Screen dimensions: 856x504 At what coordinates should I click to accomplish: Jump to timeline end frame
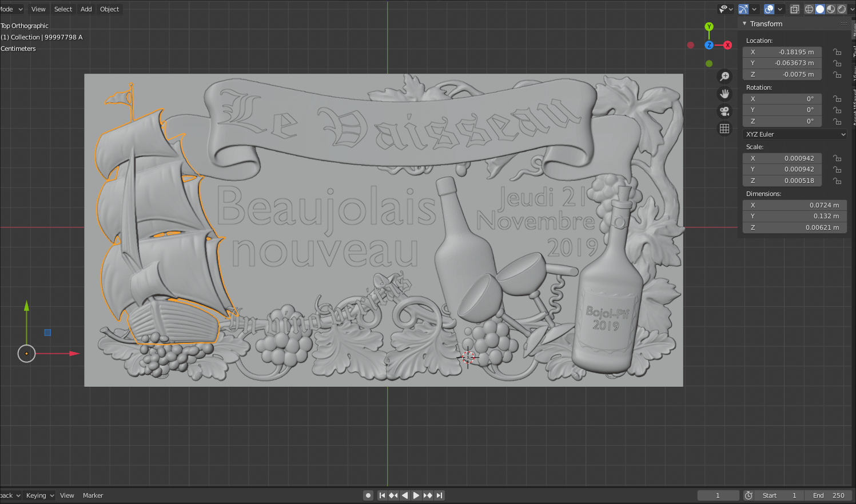tap(439, 495)
